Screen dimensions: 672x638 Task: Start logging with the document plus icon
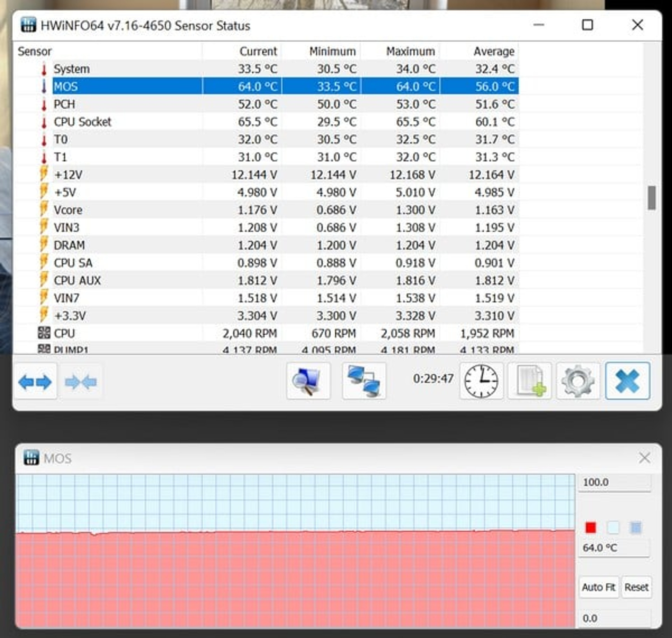[530, 381]
